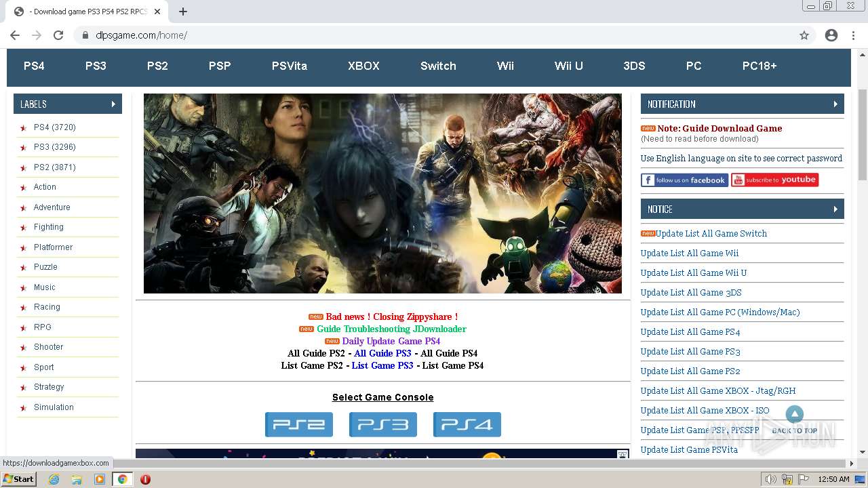The width and height of the screenshot is (868, 488).
Task: Open a new tab with plus icon
Action: tap(183, 12)
